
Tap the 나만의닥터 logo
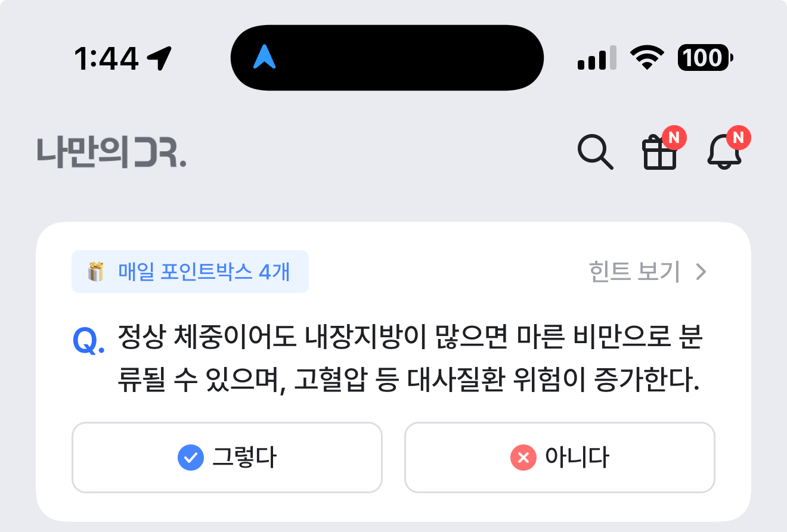tap(111, 153)
